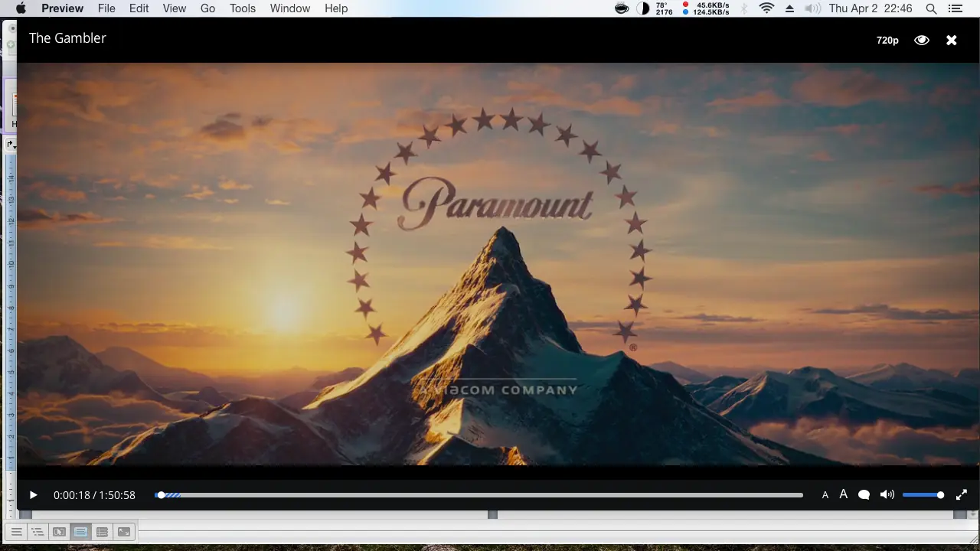Open the View menu
The height and width of the screenshot is (551, 980).
175,8
